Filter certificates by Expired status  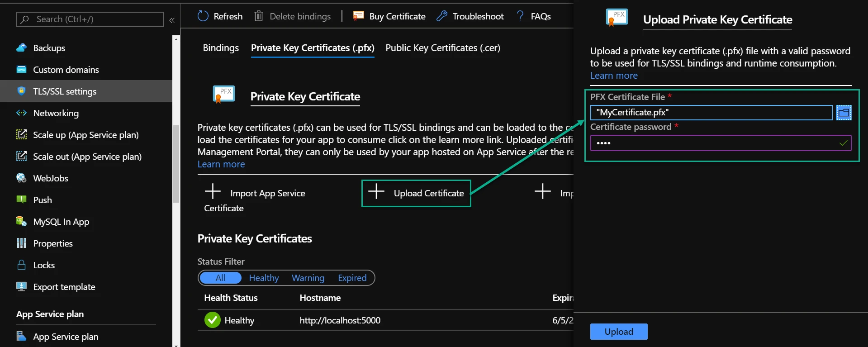(352, 278)
